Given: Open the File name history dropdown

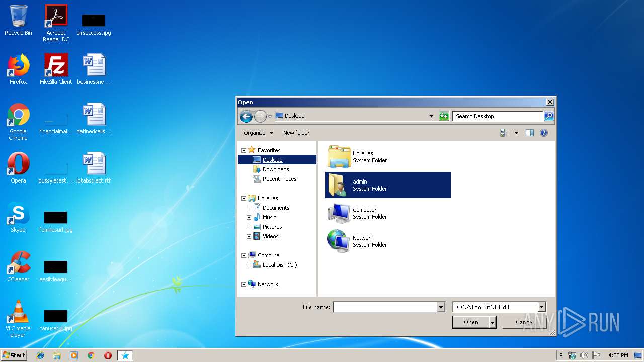Looking at the screenshot, I should pyautogui.click(x=441, y=307).
